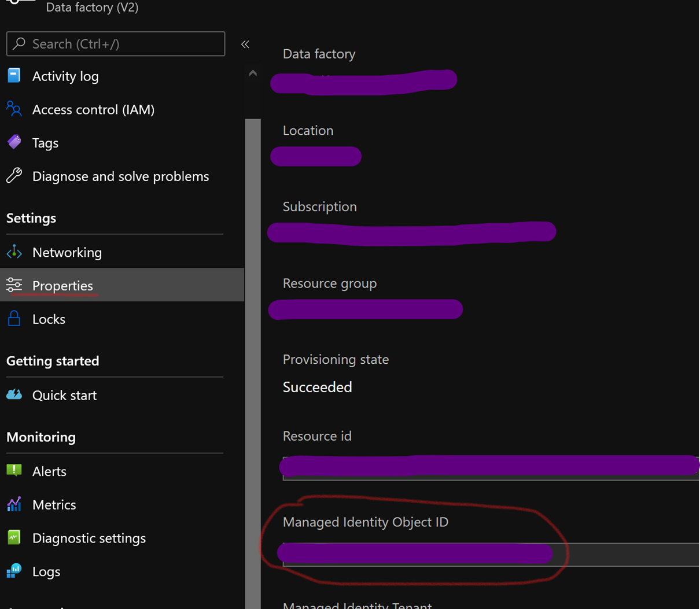Image resolution: width=700 pixels, height=609 pixels.
Task: Click the Locks padlock icon
Action: (14, 319)
